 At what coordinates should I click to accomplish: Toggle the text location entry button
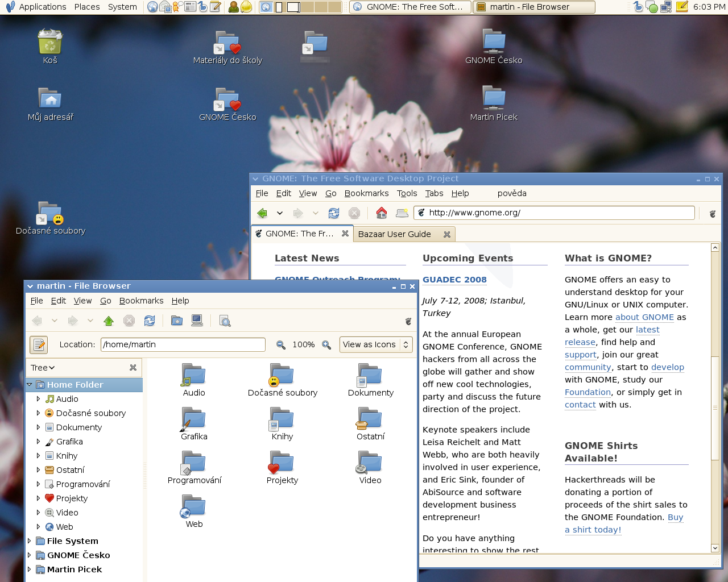tap(39, 345)
